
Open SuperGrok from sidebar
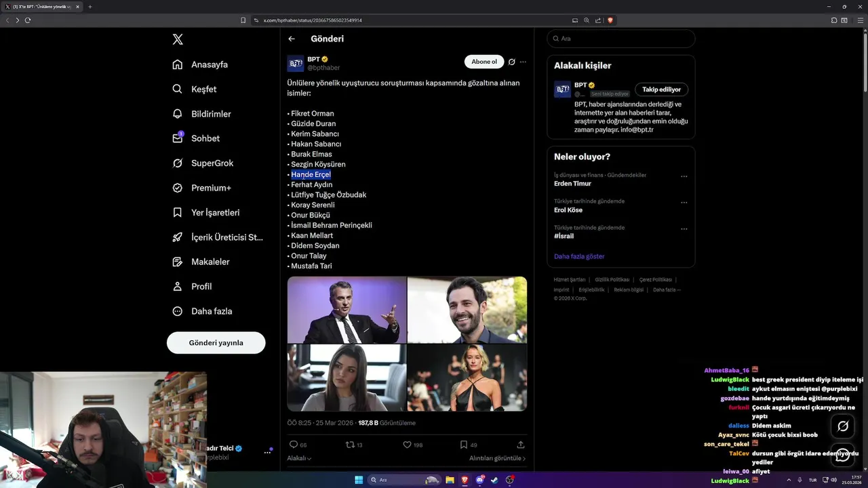coord(203,163)
